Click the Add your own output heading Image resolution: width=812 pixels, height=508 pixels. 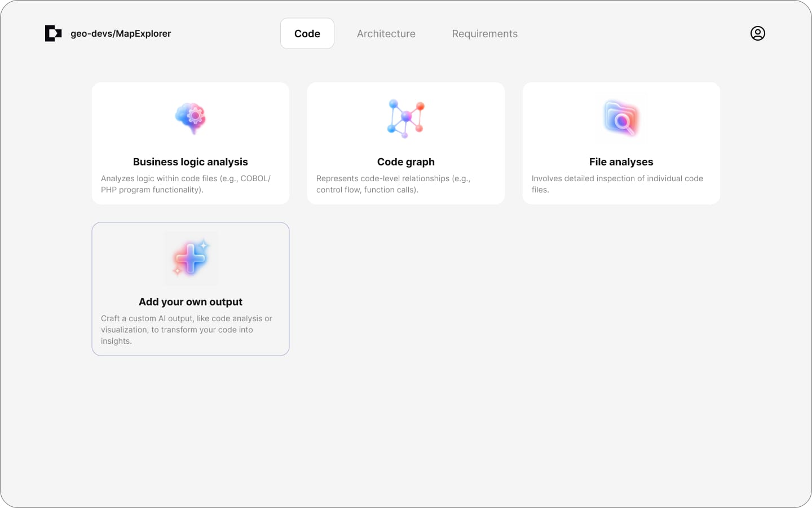(x=191, y=302)
